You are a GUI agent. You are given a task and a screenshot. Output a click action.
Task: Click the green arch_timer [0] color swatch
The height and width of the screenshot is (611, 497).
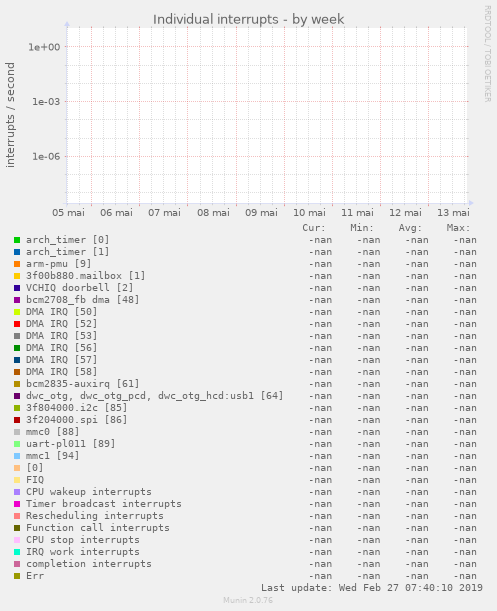17,240
